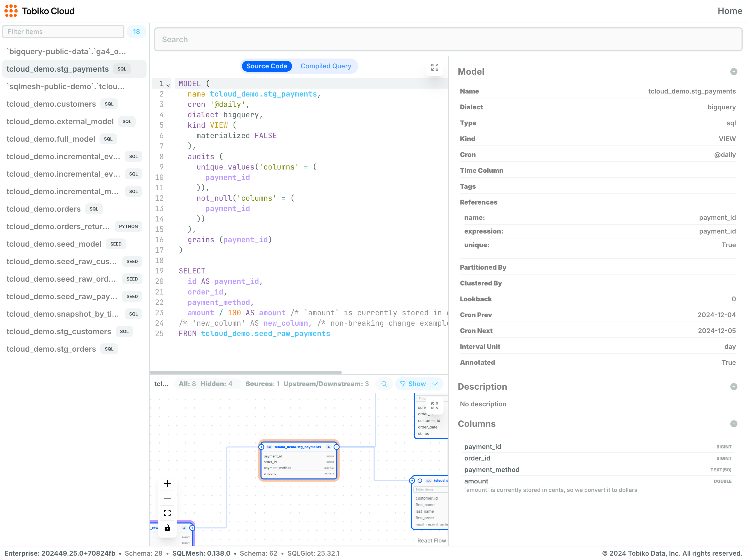Open tcloud_demo.stg_orders model
This screenshot has height=560, width=747.
(74, 349)
